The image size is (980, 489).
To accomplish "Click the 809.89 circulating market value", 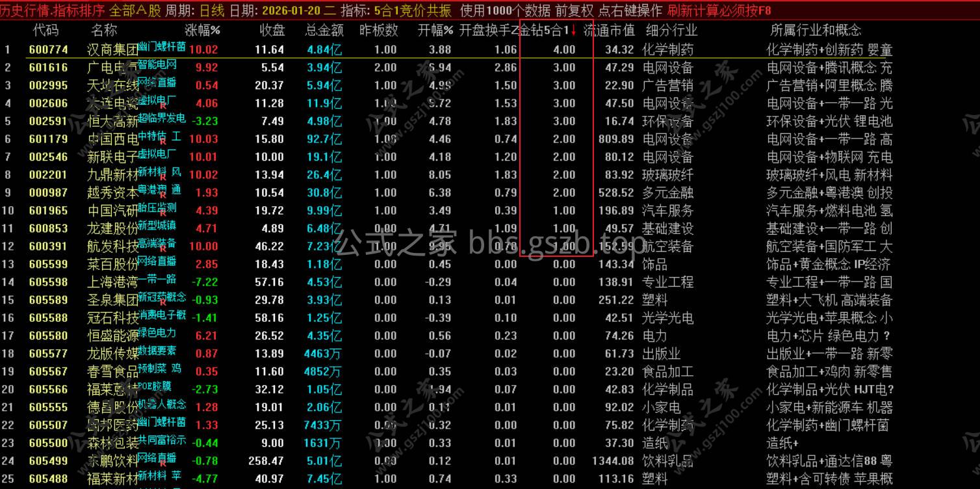I will point(616,139).
